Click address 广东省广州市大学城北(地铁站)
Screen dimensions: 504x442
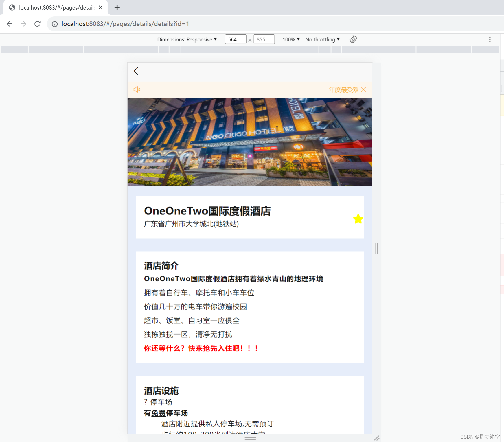[192, 224]
